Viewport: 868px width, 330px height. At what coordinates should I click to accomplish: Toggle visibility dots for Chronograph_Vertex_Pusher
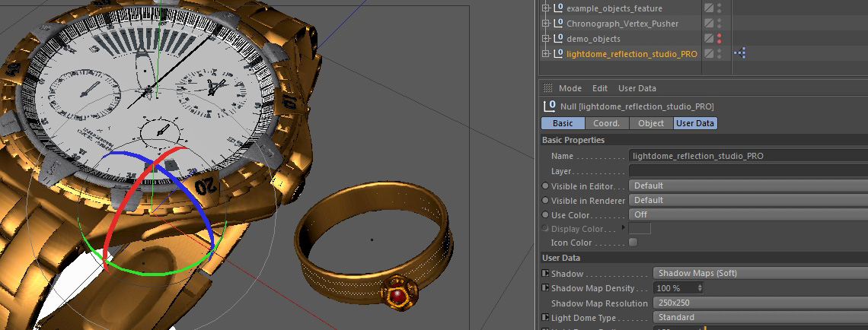pos(720,24)
